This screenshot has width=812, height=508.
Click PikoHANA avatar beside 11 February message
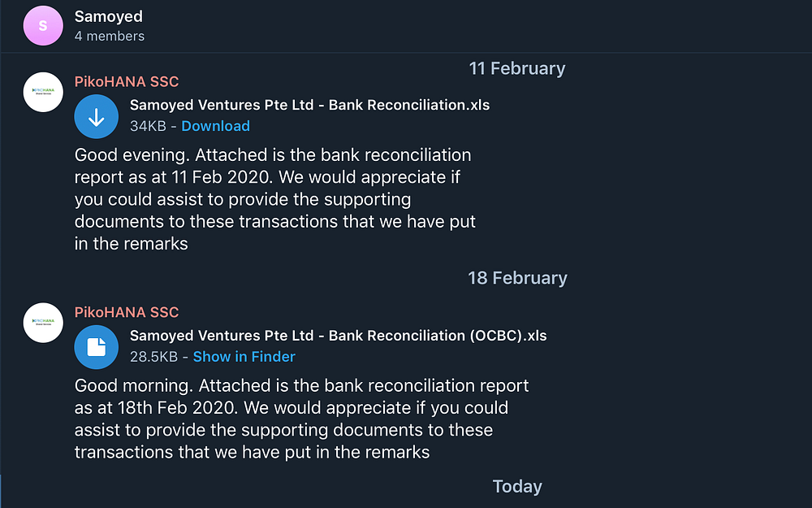43,93
